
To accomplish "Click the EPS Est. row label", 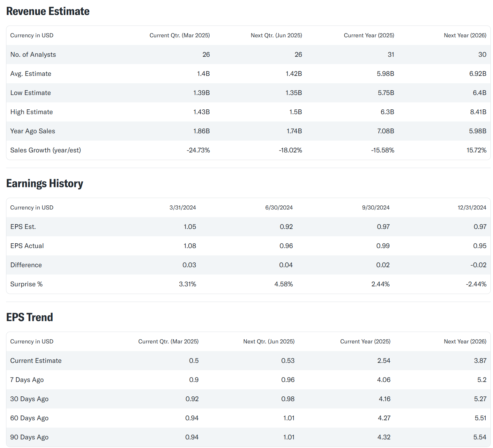I will click(23, 227).
